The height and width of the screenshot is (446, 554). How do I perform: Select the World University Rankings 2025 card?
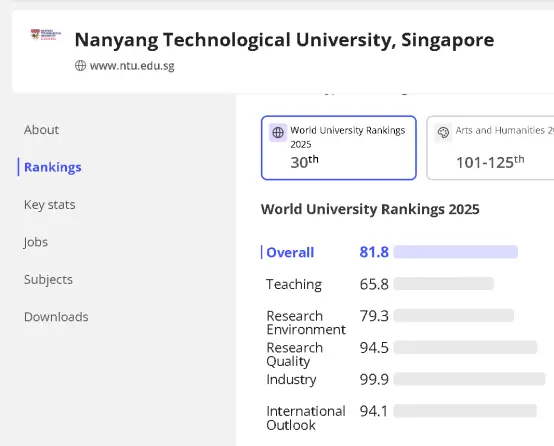[338, 148]
